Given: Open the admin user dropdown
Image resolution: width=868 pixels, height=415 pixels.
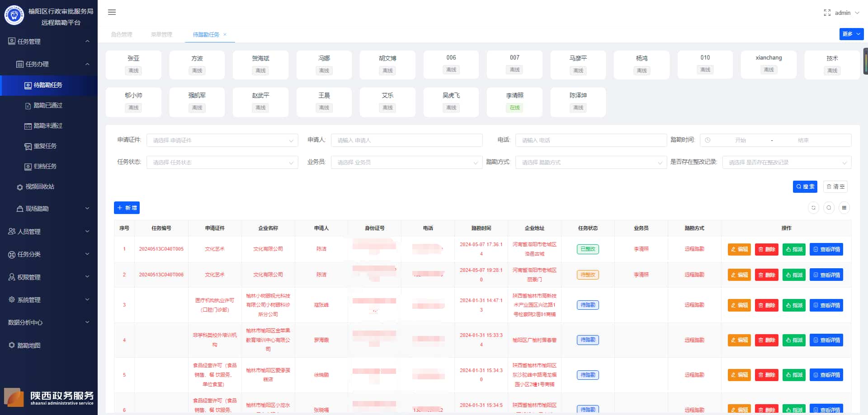Looking at the screenshot, I should coord(847,13).
